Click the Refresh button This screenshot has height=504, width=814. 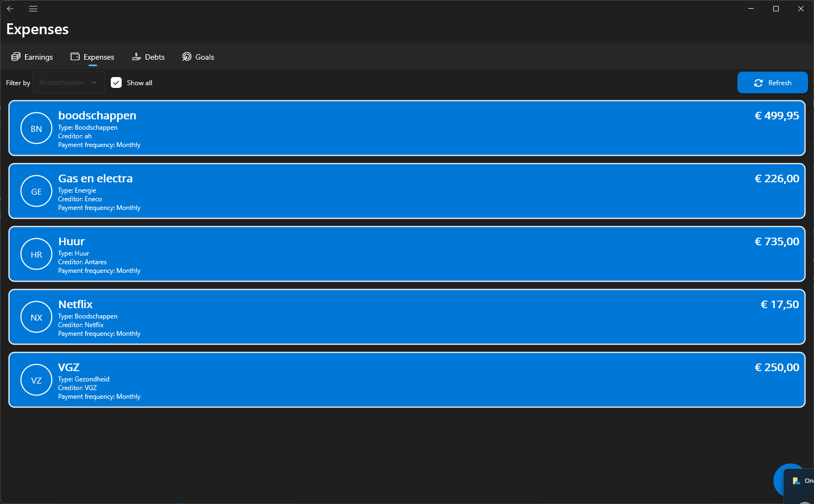[x=772, y=82]
